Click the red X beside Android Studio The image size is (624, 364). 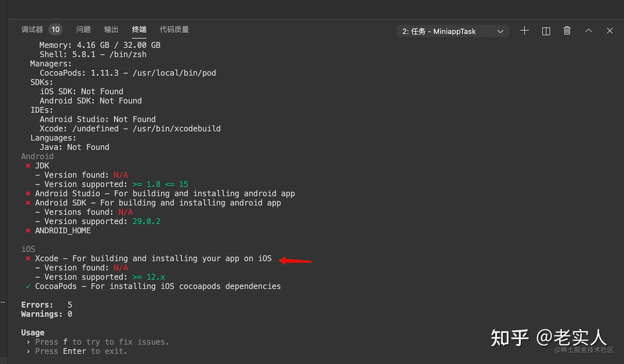click(x=28, y=193)
